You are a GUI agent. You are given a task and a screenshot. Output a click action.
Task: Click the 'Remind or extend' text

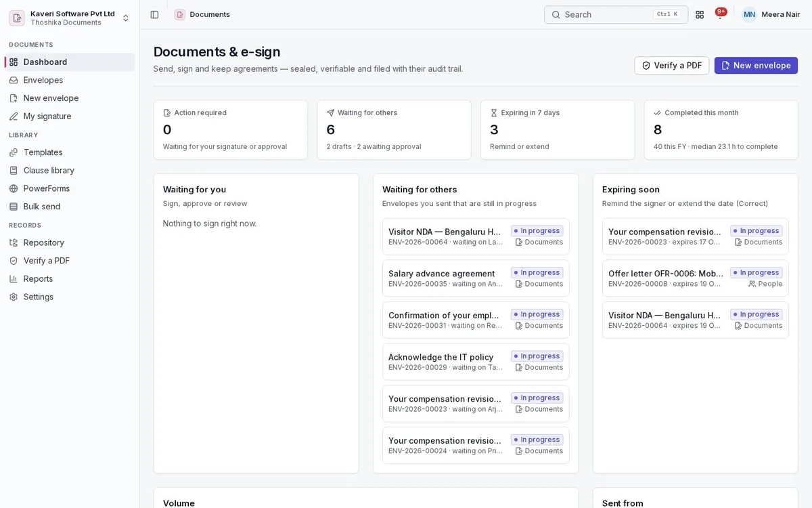(520, 147)
